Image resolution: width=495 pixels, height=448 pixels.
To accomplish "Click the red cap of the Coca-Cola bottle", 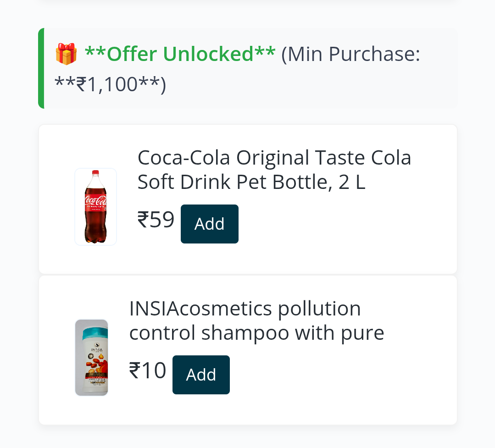I will click(95, 173).
